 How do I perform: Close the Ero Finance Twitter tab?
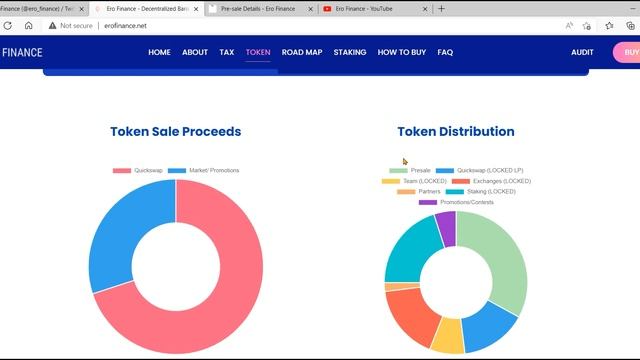click(81, 9)
